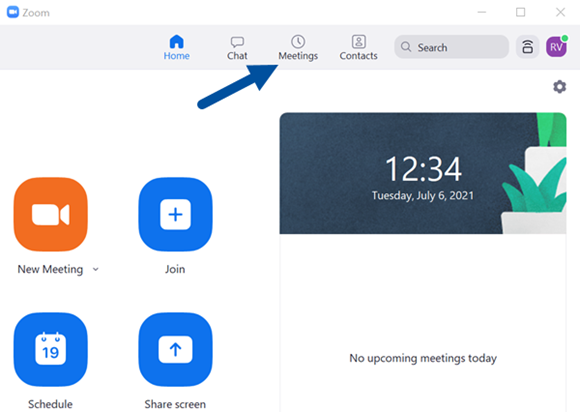Start a New Meeting with the orange camera icon

pyautogui.click(x=51, y=215)
